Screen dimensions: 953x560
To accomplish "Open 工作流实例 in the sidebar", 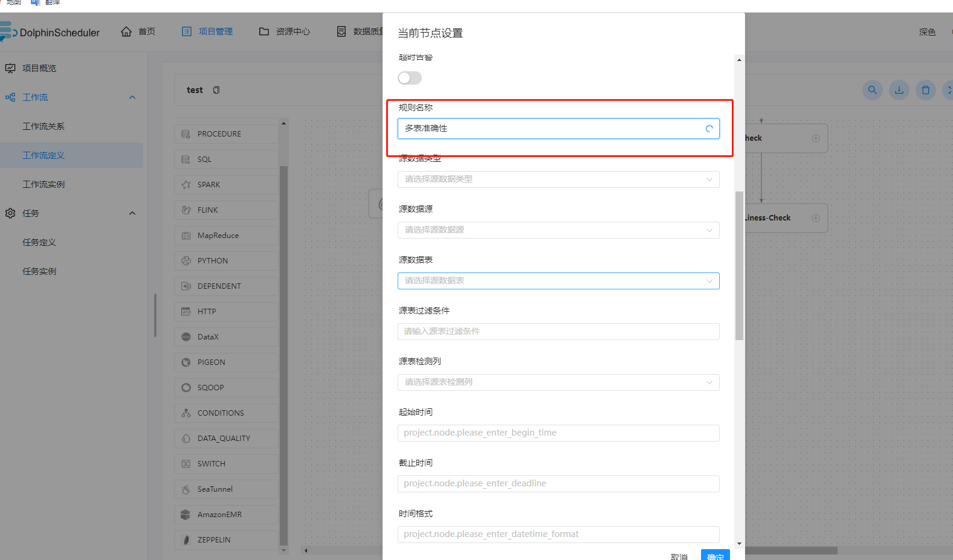I will (x=44, y=184).
